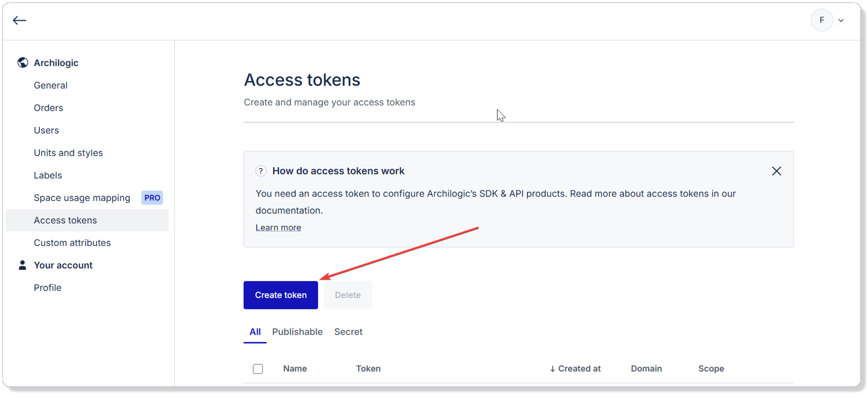This screenshot has height=394, width=868.
Task: Expand the user account dropdown chevron
Action: [841, 21]
